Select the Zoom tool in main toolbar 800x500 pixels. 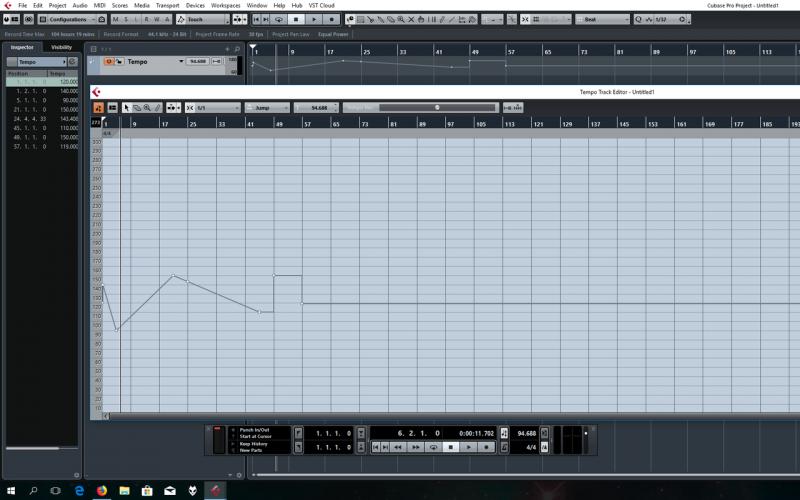tap(401, 19)
